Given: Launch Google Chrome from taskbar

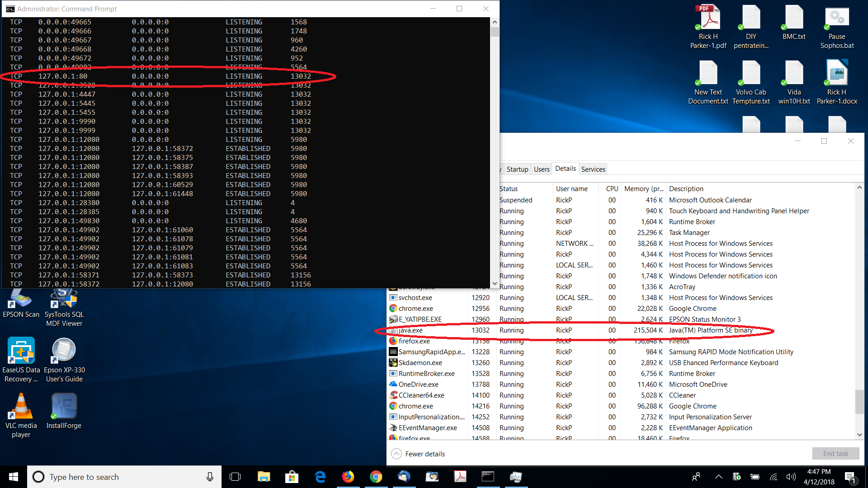Looking at the screenshot, I should tap(376, 477).
